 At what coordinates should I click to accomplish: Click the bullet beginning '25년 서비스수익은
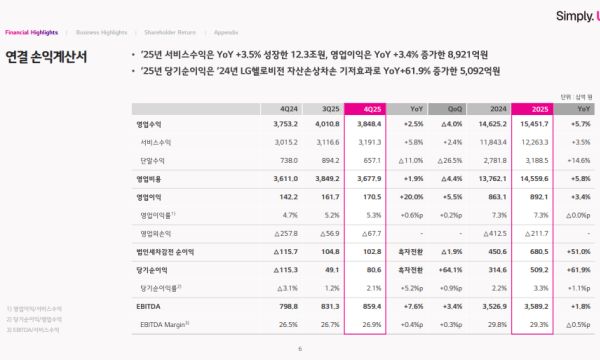pyautogui.click(x=314, y=55)
